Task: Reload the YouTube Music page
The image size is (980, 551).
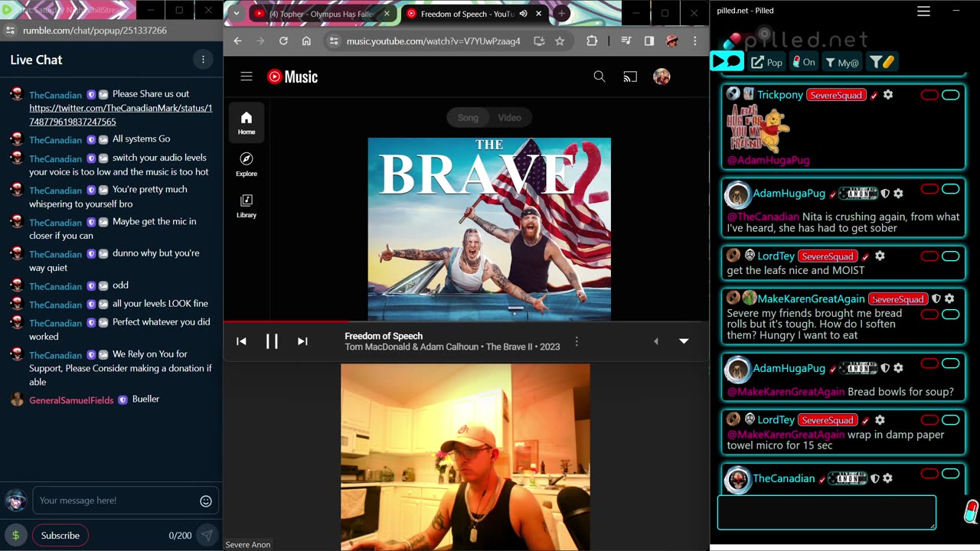Action: (283, 41)
